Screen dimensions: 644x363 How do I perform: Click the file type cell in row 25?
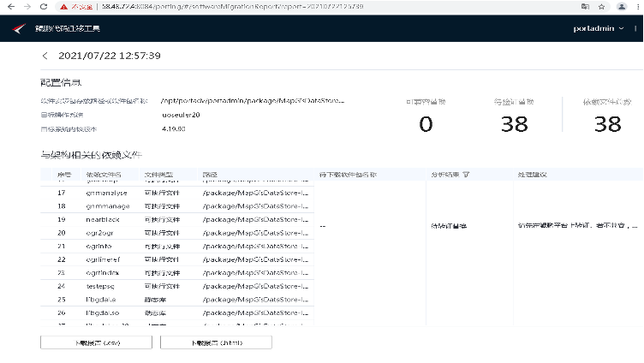click(x=155, y=300)
